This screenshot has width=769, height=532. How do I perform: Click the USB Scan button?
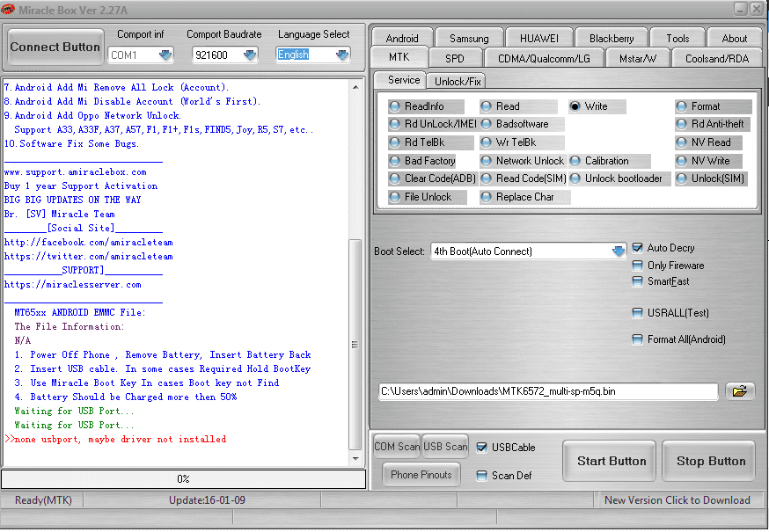click(445, 446)
